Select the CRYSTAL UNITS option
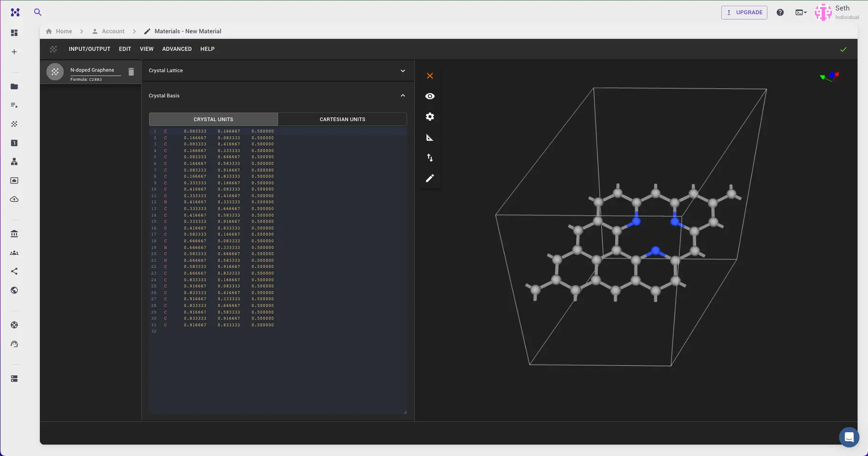868x456 pixels. [x=213, y=119]
